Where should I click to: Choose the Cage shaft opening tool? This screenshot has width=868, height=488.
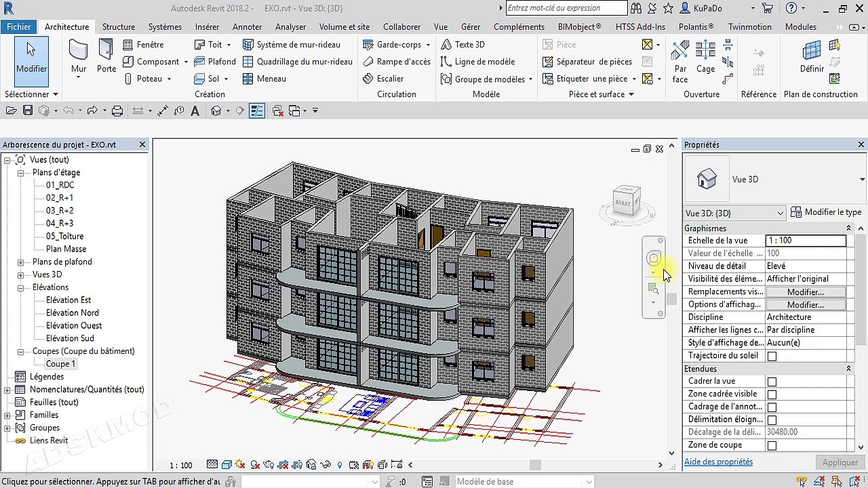[x=705, y=58]
